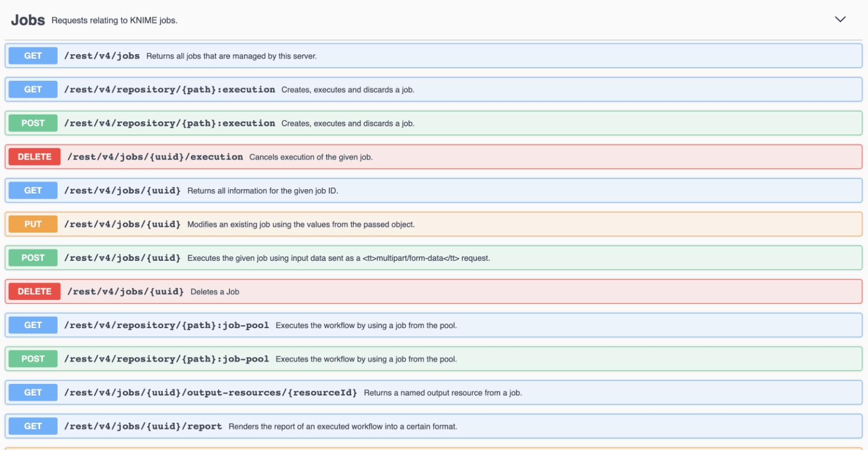Click path text /rest/v4/jobs at top
Viewport: 868px width, 450px height.
click(102, 56)
